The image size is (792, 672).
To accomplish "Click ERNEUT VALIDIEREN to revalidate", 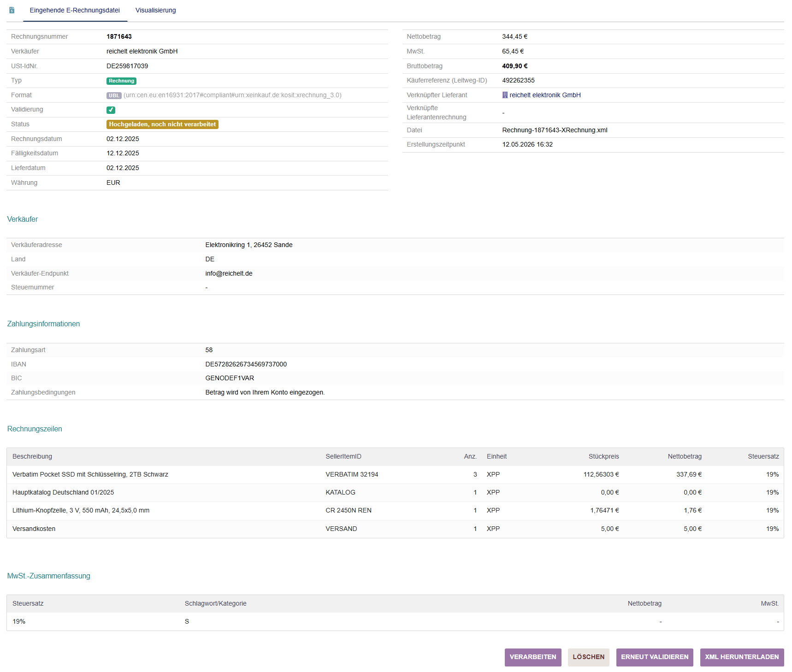I will point(655,657).
